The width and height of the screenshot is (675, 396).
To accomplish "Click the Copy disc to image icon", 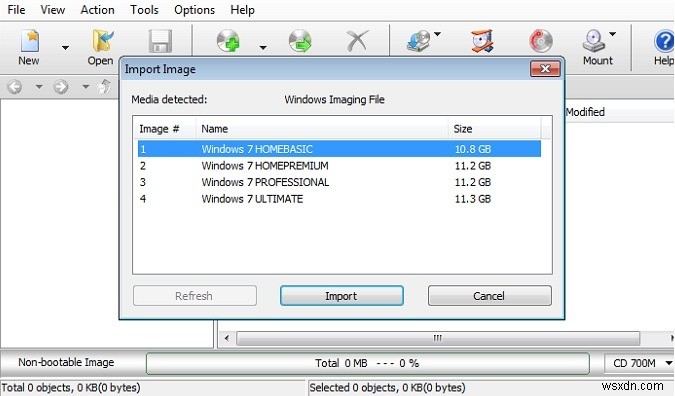I will pyautogui.click(x=418, y=41).
